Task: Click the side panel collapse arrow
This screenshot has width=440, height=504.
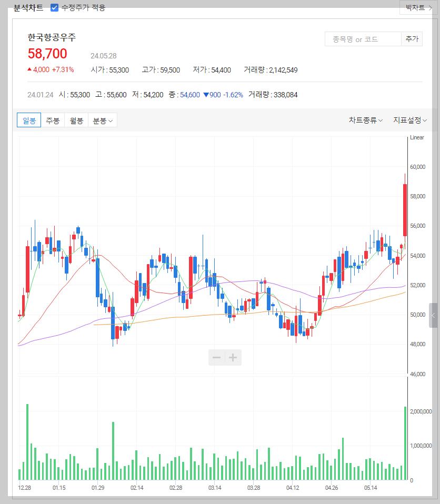Action: [x=433, y=315]
